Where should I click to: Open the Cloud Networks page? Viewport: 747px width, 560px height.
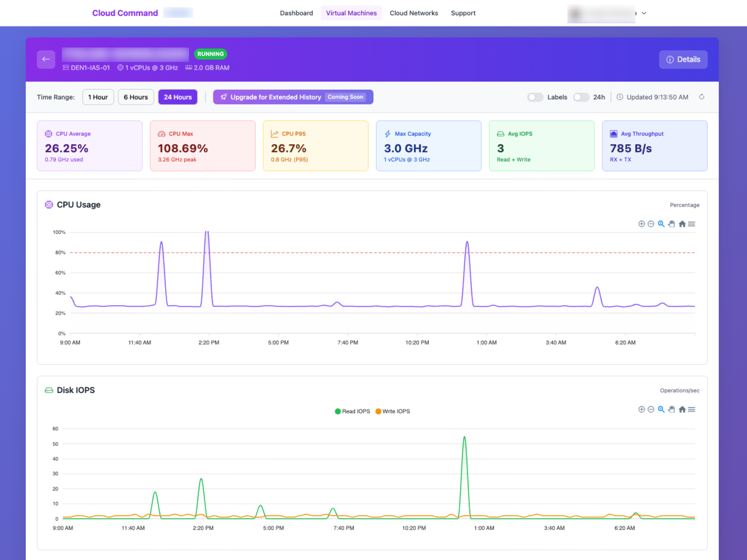tap(414, 13)
